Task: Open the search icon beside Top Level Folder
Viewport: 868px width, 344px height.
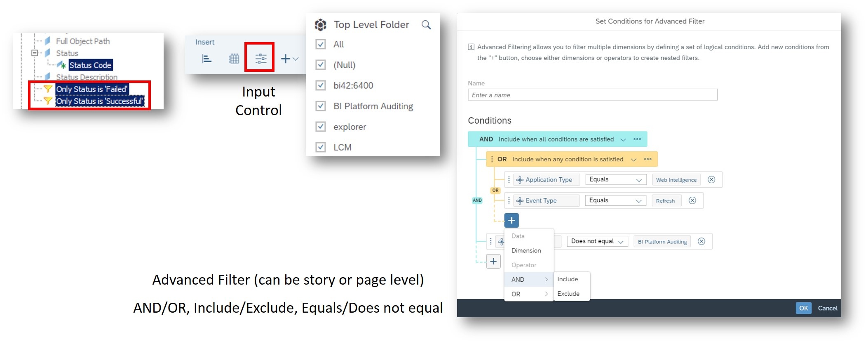Action: pos(426,25)
